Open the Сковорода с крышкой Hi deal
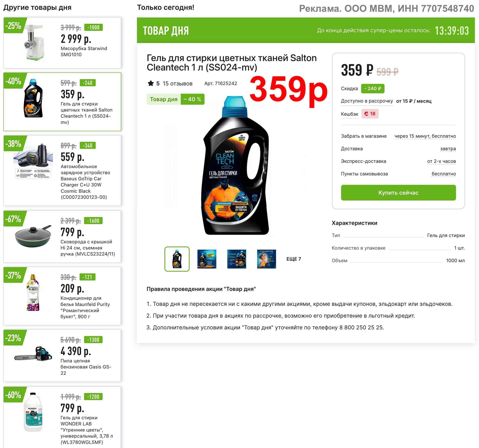The height and width of the screenshot is (448, 479). (62, 236)
